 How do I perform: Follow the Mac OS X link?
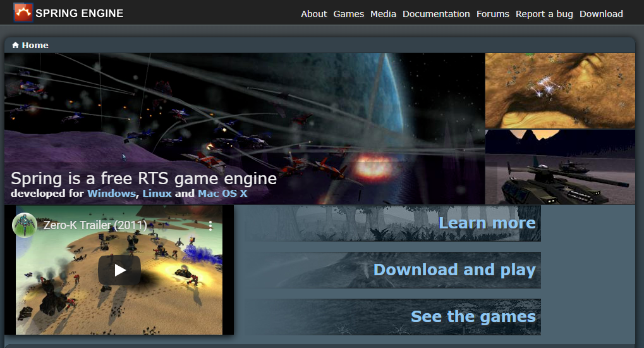tap(222, 194)
